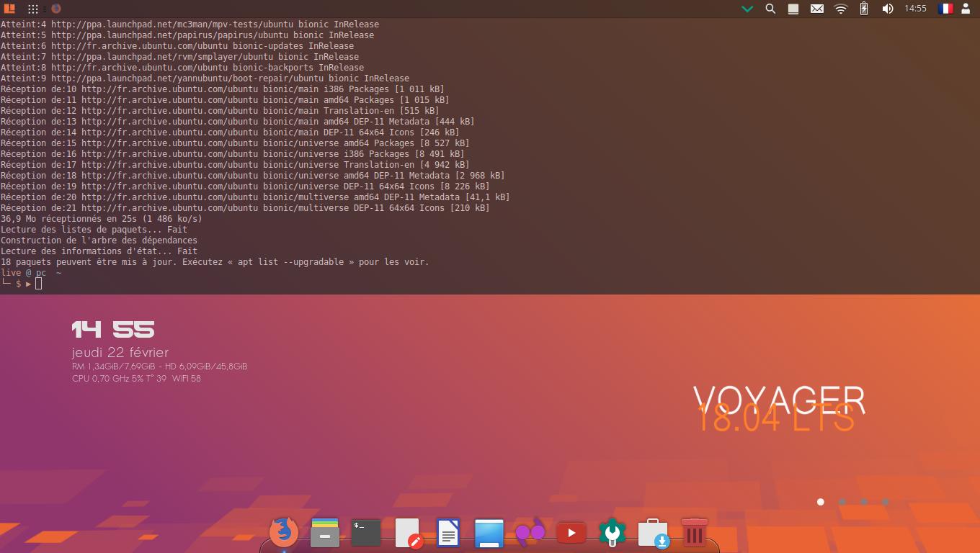Click "Construction de l'arbre des dépendances" line
The width and height of the screenshot is (980, 553).
[x=99, y=240]
